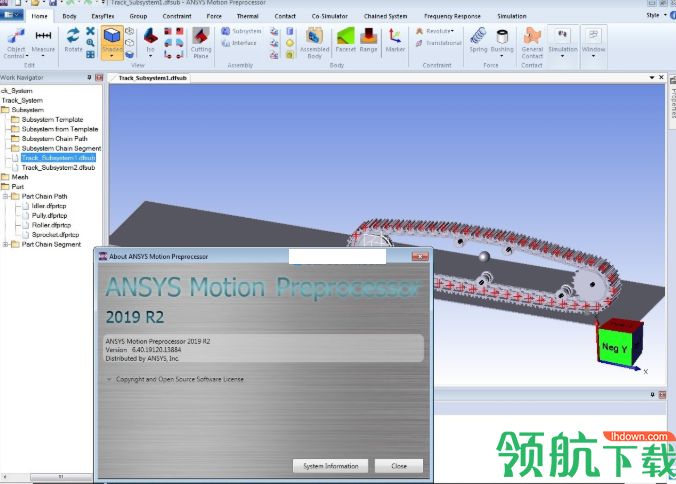Select Subsystem Chain Path folder
The image size is (676, 484).
tap(54, 138)
